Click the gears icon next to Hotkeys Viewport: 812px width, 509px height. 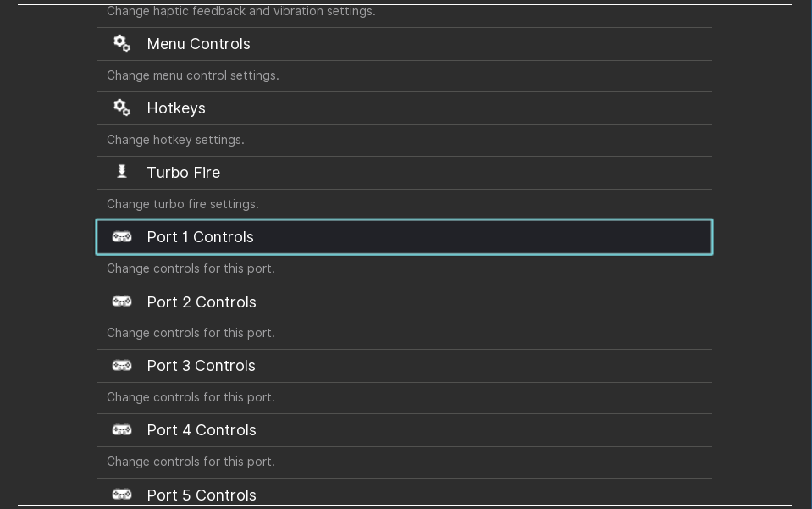coord(122,108)
